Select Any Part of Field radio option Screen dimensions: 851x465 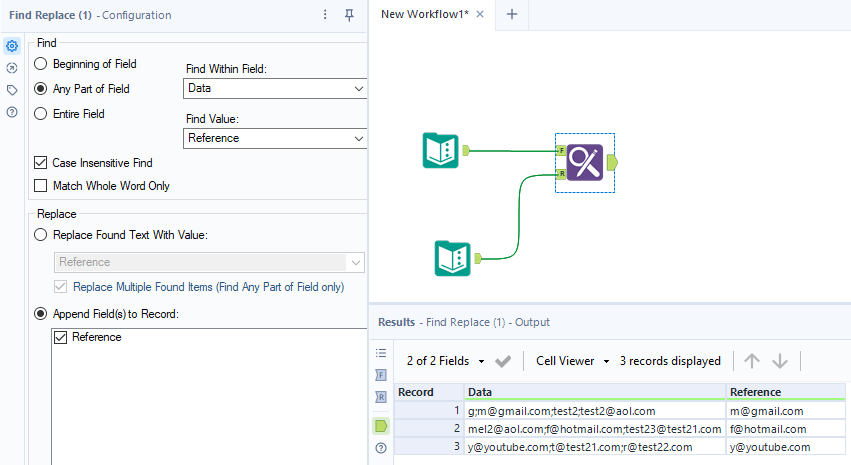(41, 88)
